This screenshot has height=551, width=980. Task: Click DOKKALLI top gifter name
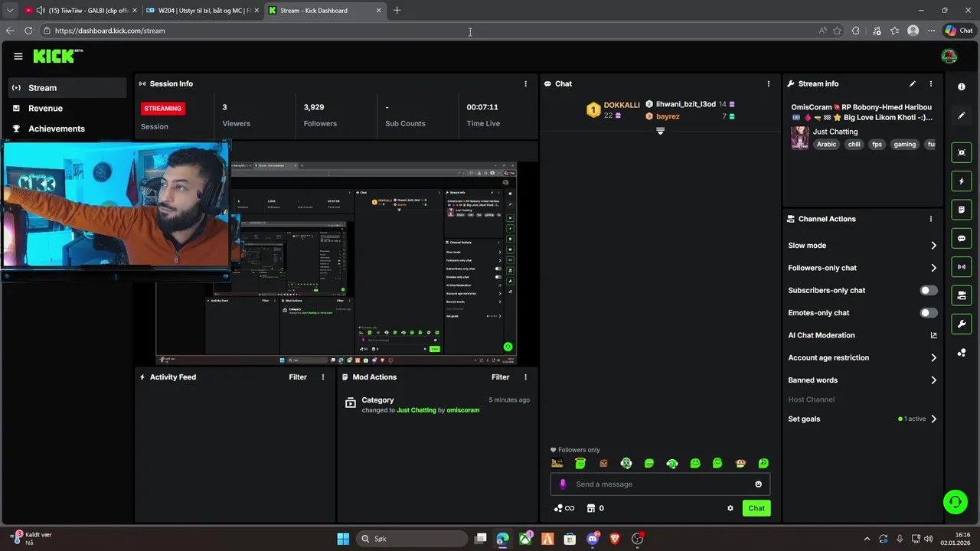[622, 106]
